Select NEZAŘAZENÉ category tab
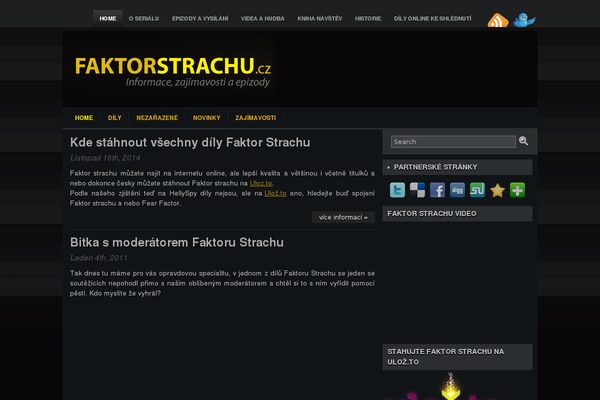The image size is (600, 400). pyautogui.click(x=157, y=118)
